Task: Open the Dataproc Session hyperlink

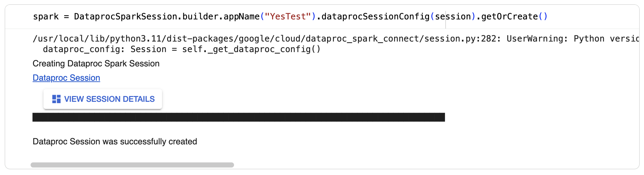Action: click(x=66, y=78)
